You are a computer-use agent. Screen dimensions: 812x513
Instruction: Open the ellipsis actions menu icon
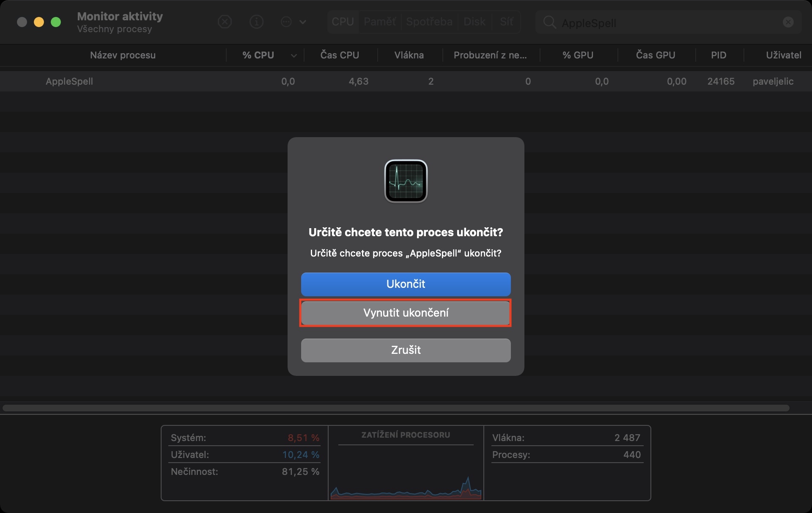[x=286, y=22]
